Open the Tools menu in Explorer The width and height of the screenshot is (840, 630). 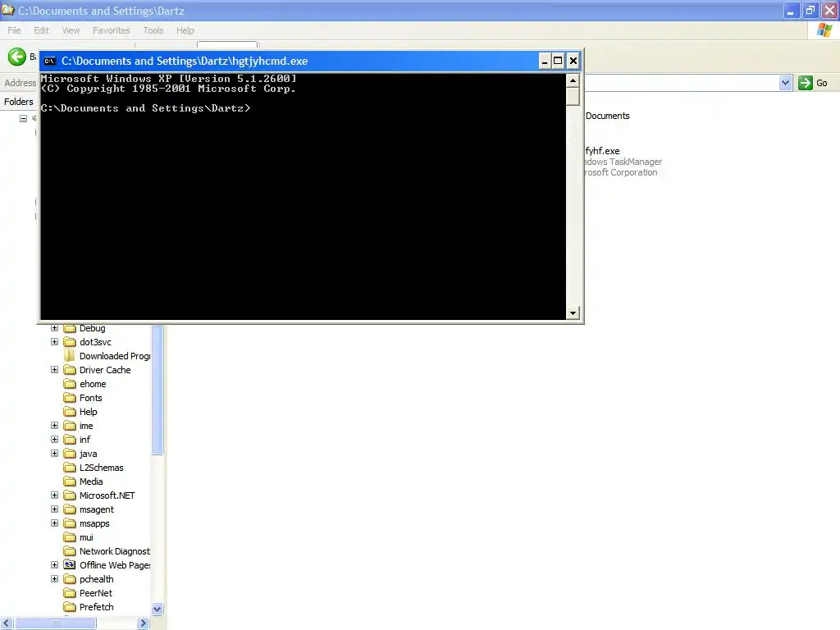[153, 30]
